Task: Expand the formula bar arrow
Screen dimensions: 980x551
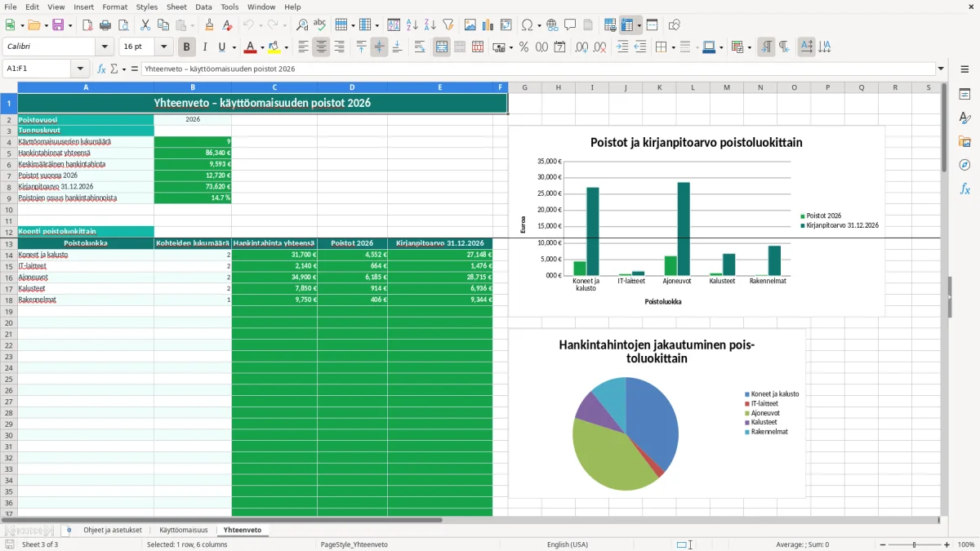Action: point(942,69)
